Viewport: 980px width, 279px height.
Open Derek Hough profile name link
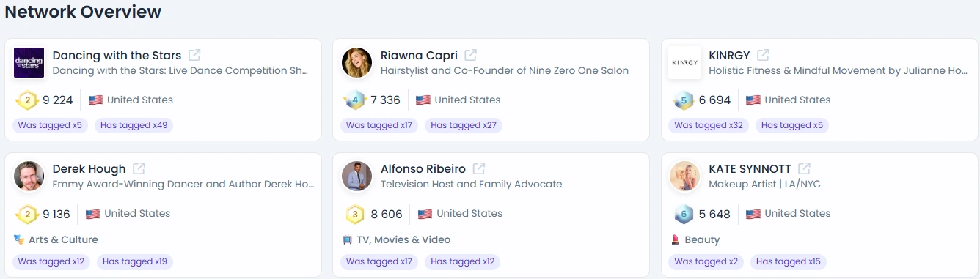(x=89, y=169)
